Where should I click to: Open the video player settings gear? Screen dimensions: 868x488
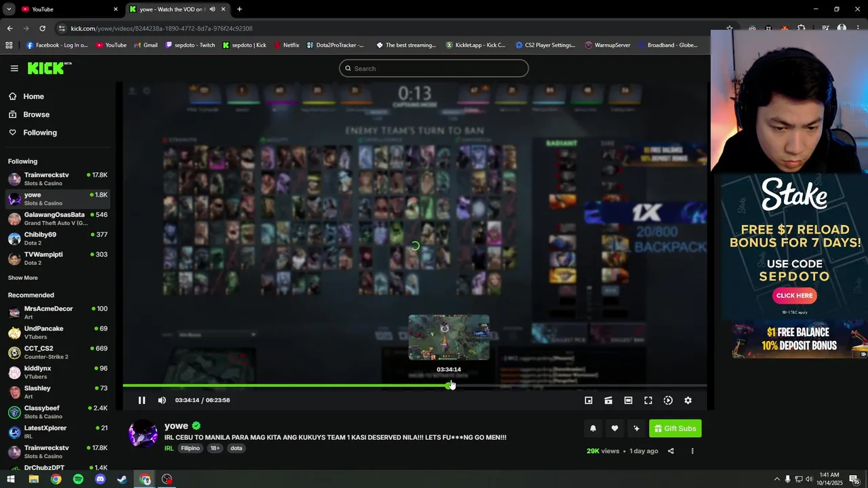[688, 401]
